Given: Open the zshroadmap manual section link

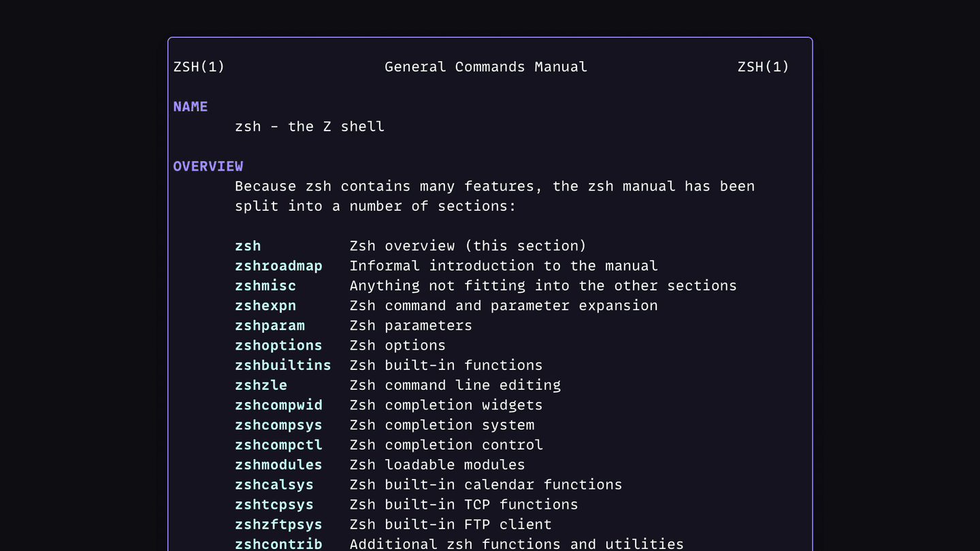Looking at the screenshot, I should [x=278, y=265].
